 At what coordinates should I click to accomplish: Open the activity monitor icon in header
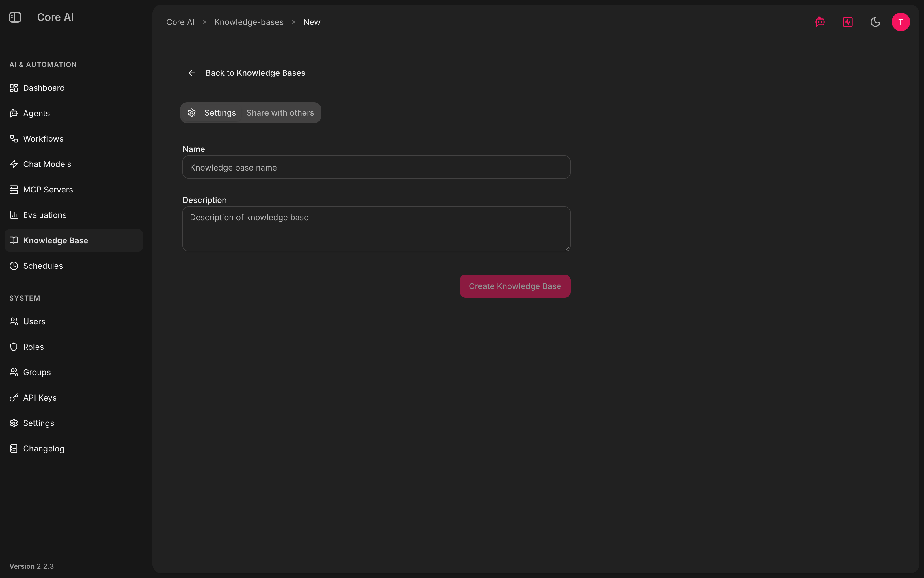848,22
